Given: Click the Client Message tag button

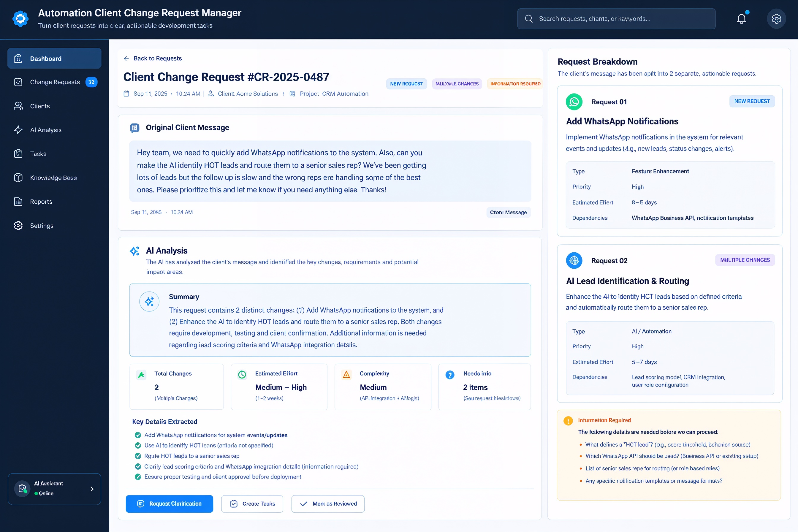Looking at the screenshot, I should [508, 212].
